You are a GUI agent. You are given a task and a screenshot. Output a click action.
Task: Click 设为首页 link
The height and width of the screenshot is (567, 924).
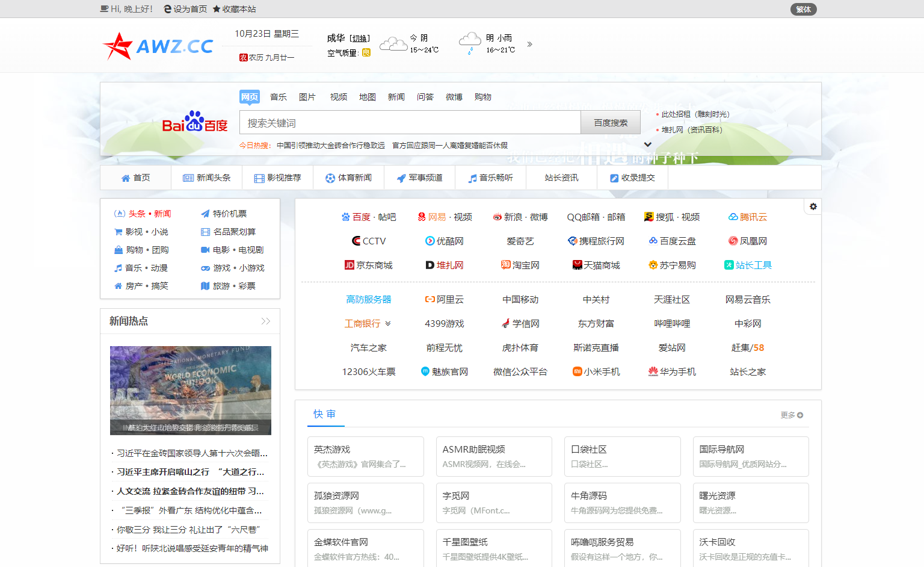pos(185,9)
